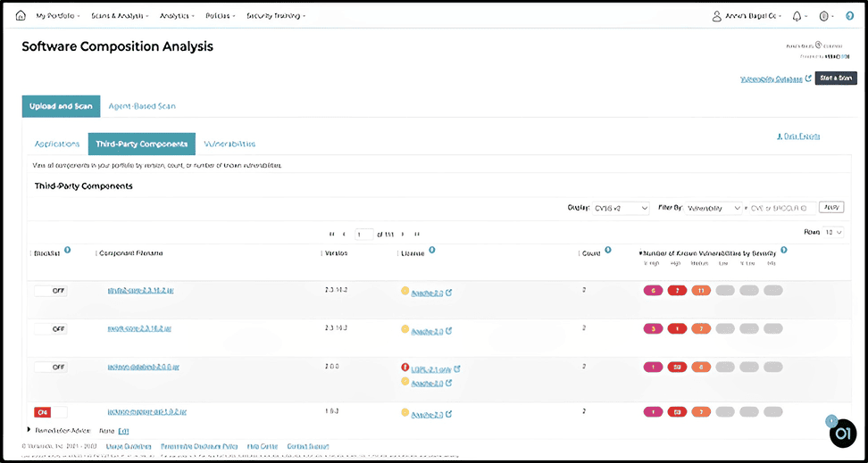Image resolution: width=868 pixels, height=463 pixels.
Task: Click the info icon beside the Blocklist column
Action: (68, 251)
